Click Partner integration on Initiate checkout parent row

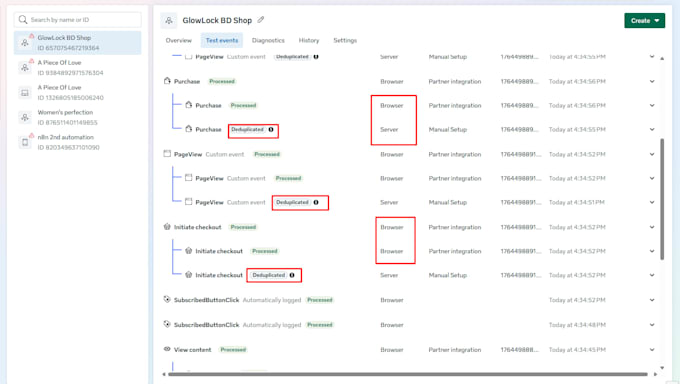(x=454, y=227)
